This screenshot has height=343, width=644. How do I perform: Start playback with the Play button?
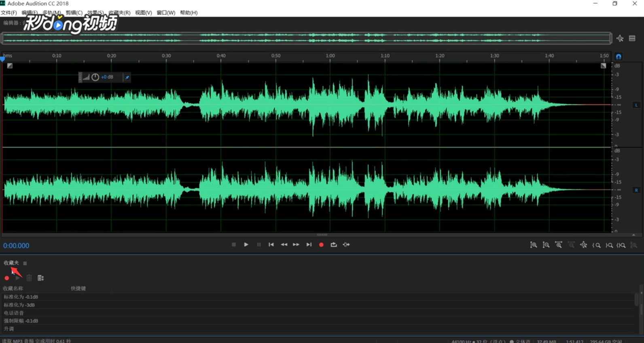(246, 245)
